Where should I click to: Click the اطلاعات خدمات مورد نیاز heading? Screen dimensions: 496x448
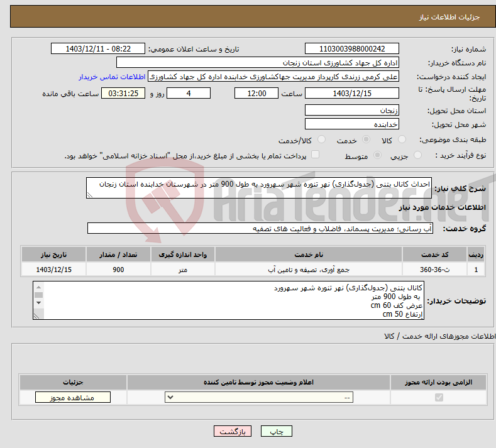pos(442,207)
